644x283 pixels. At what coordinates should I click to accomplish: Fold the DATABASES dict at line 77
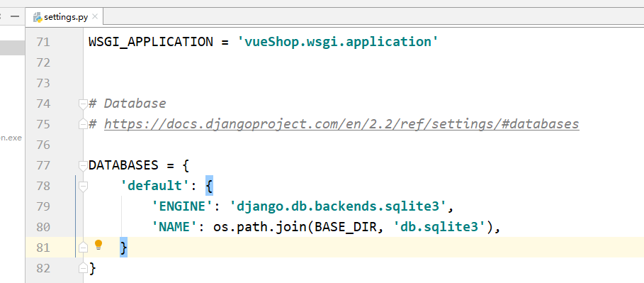coord(84,165)
